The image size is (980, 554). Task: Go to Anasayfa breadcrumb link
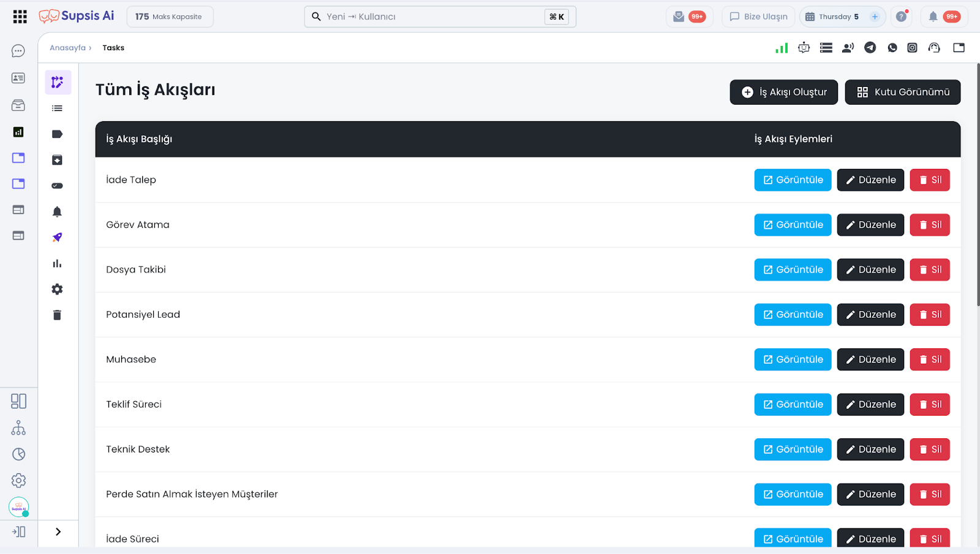click(67, 48)
